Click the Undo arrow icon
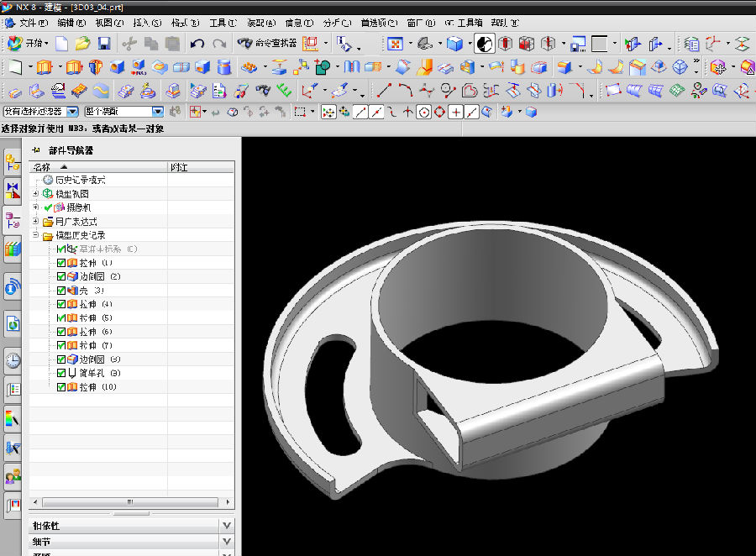The width and height of the screenshot is (756, 556). click(x=197, y=43)
